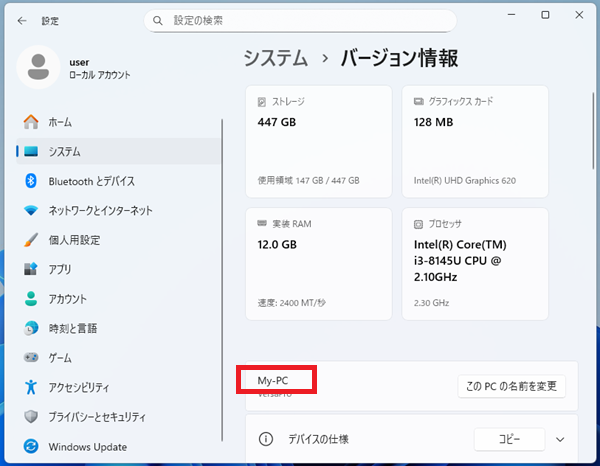Click into the 設定の検索 field
Image resolution: width=600 pixels, height=466 pixels.
(x=300, y=21)
